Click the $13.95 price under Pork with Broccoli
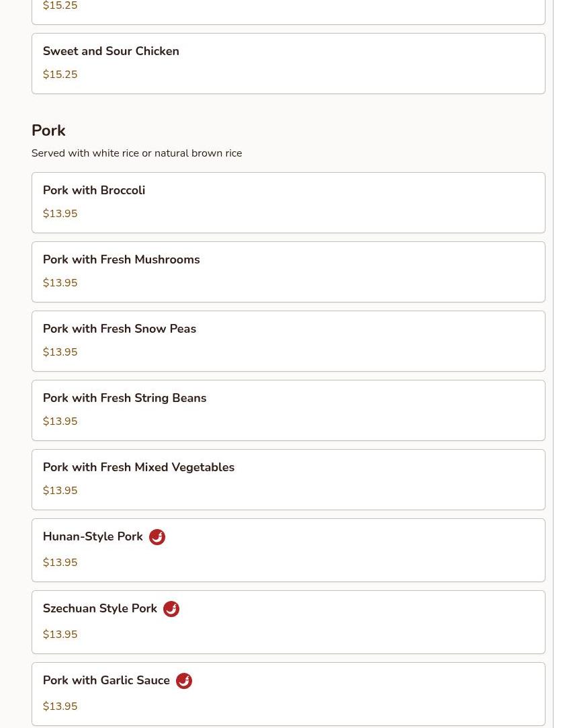The width and height of the screenshot is (567, 728). pyautogui.click(x=60, y=214)
